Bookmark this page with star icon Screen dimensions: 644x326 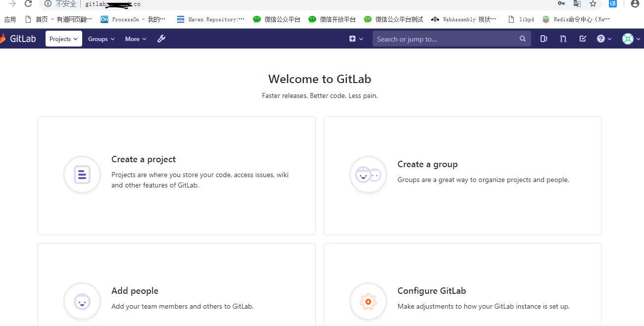593,3
